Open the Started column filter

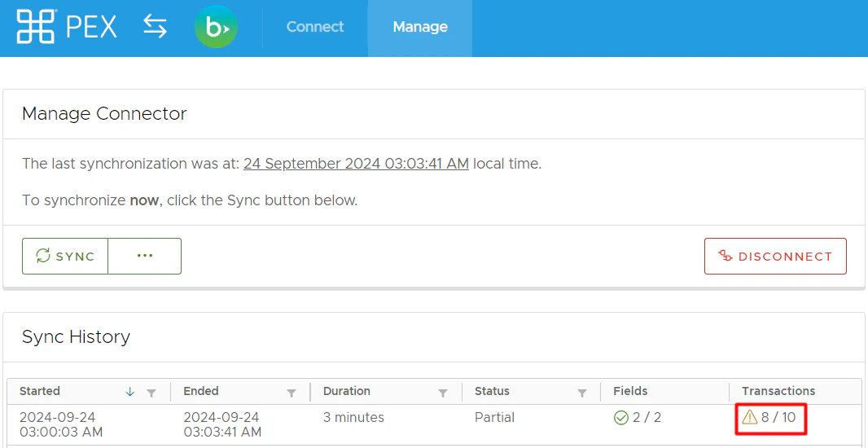(151, 393)
